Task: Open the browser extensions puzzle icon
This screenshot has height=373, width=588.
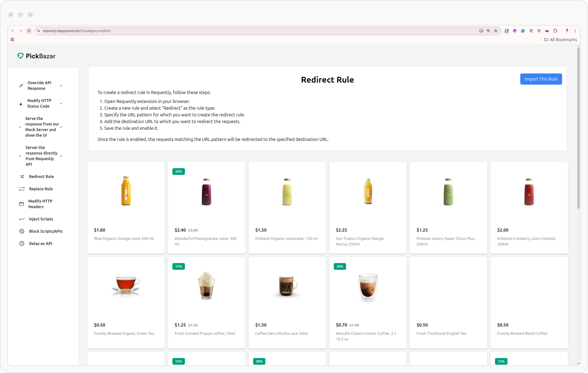Action: [555, 31]
